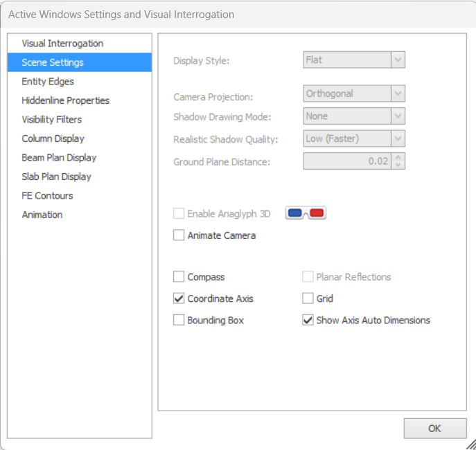This screenshot has height=450, width=476.
Task: Select Column Display in the sidebar
Action: point(53,138)
